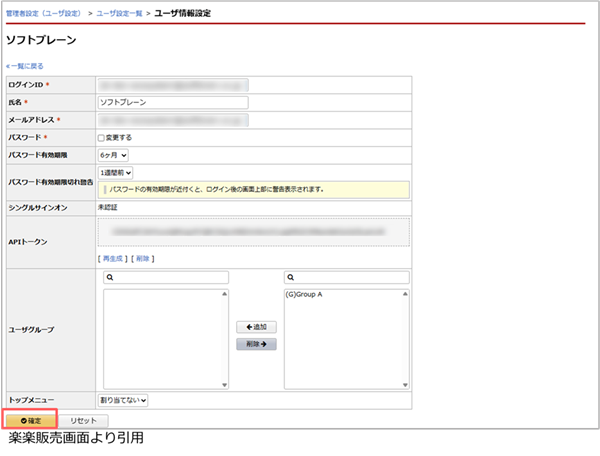600x456 pixels.
Task: Click the left user group search field
Action: pos(166,277)
